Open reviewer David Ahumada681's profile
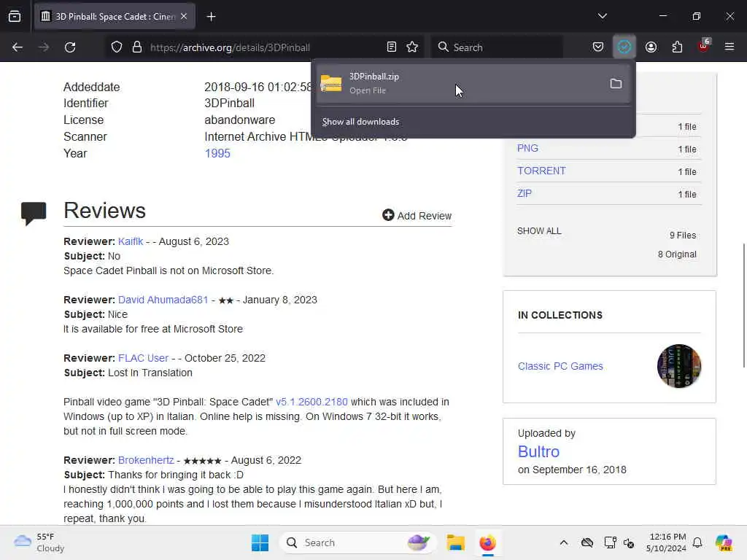Screen dimensions: 747x560 click(163, 300)
